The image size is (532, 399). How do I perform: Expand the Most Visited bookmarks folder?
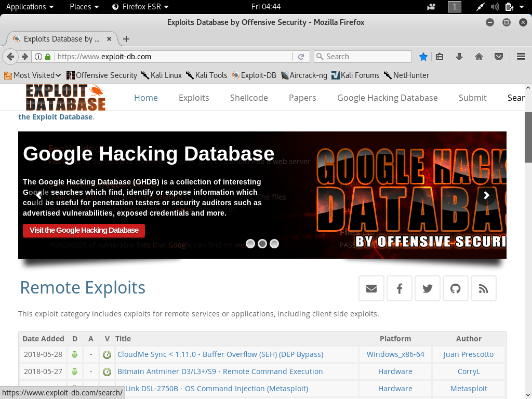point(33,75)
